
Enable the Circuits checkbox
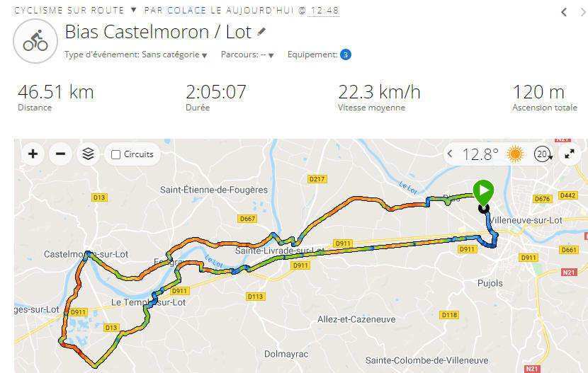point(116,154)
